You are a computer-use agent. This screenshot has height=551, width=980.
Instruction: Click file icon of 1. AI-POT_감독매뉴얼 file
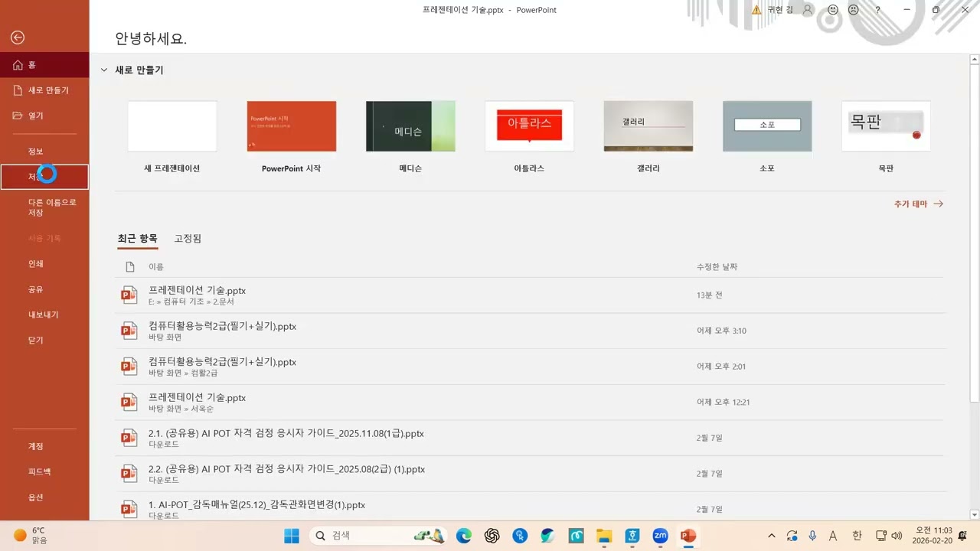pyautogui.click(x=129, y=509)
